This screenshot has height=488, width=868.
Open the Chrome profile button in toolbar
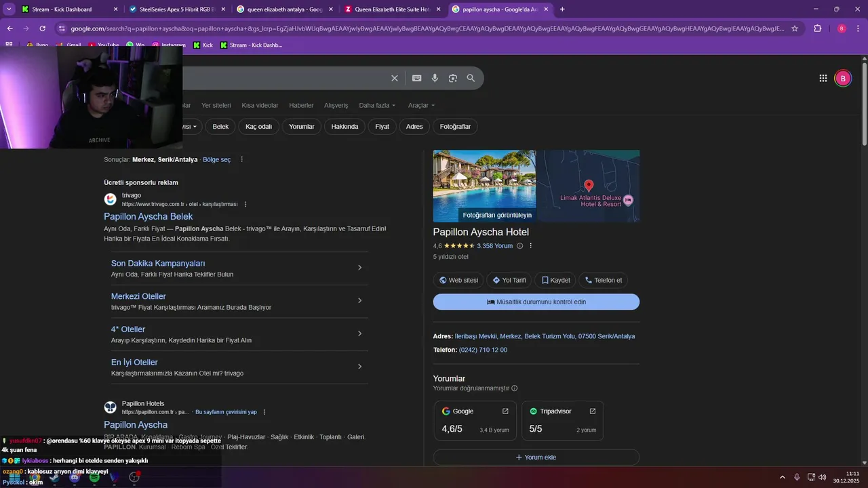point(842,28)
